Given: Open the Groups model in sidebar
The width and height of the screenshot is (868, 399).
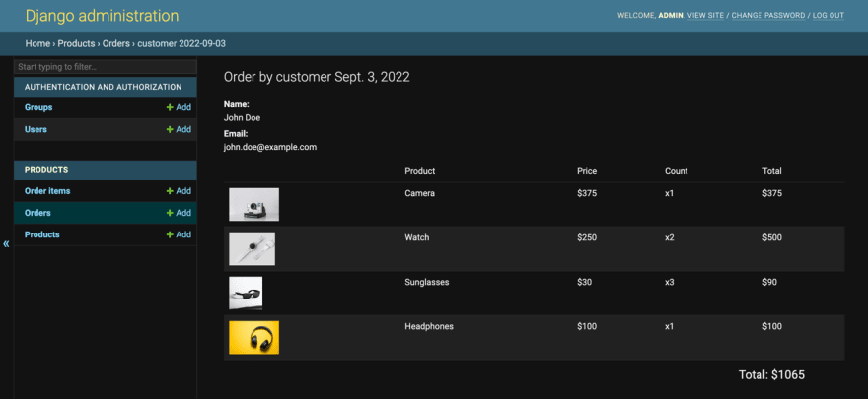Looking at the screenshot, I should (38, 107).
